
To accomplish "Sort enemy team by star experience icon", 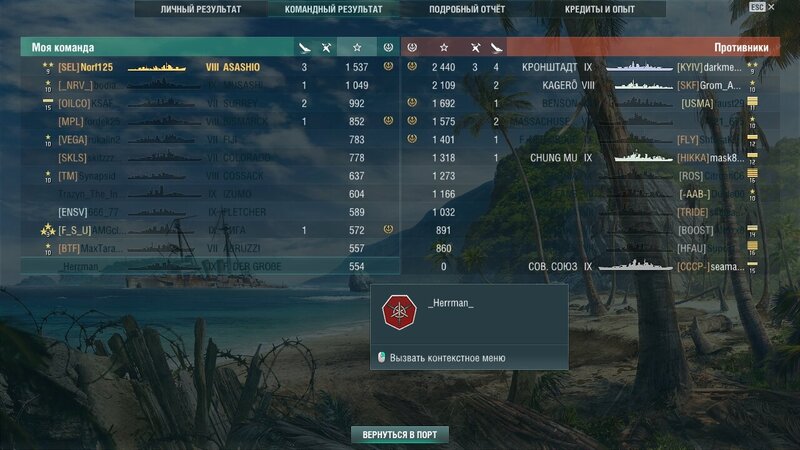I will pos(444,47).
